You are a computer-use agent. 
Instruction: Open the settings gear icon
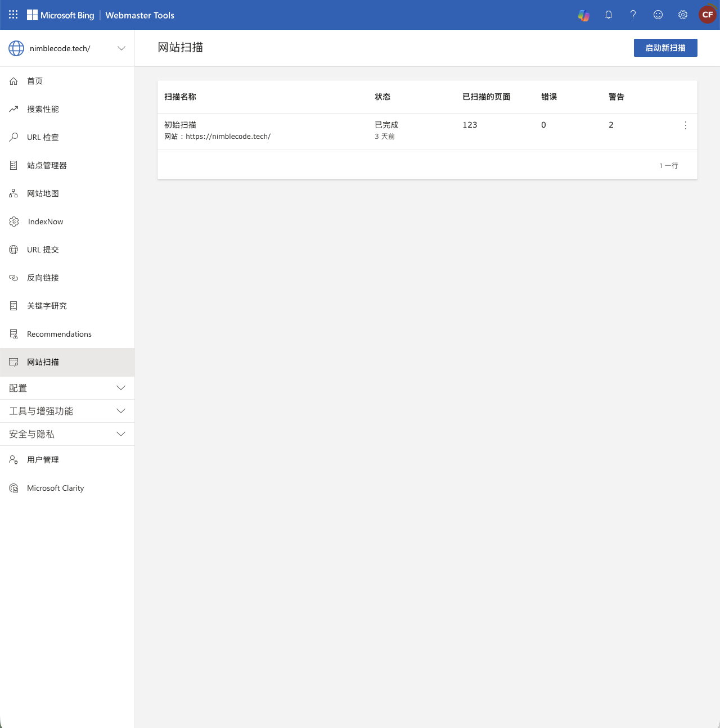683,15
